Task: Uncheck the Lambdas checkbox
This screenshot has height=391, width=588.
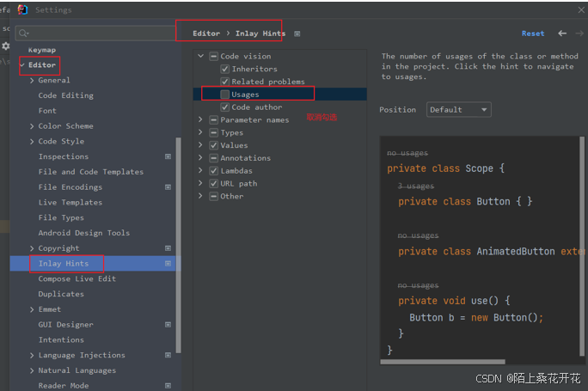Action: [214, 171]
